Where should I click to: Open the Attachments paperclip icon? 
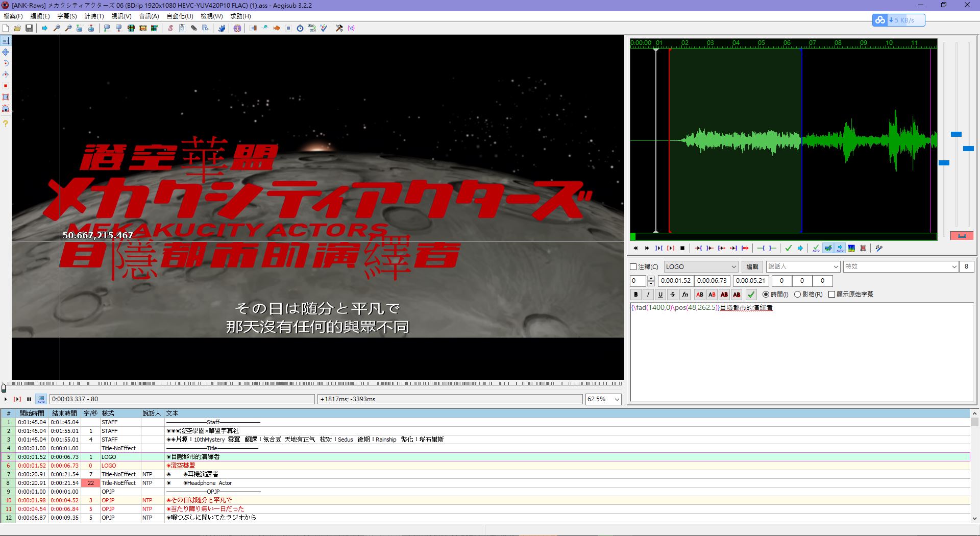[194, 28]
